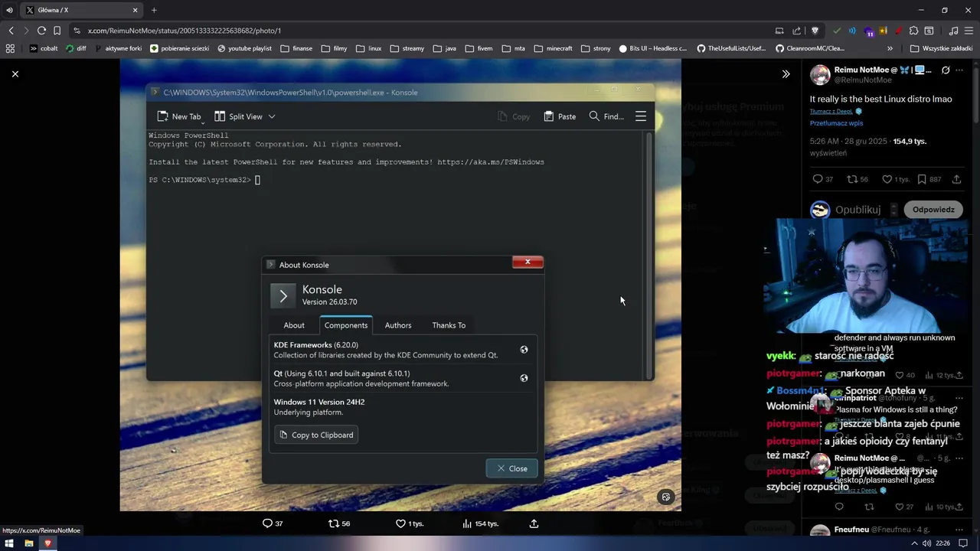980x551 pixels.
Task: Open the youtube playlist bookmark
Action: (x=244, y=48)
